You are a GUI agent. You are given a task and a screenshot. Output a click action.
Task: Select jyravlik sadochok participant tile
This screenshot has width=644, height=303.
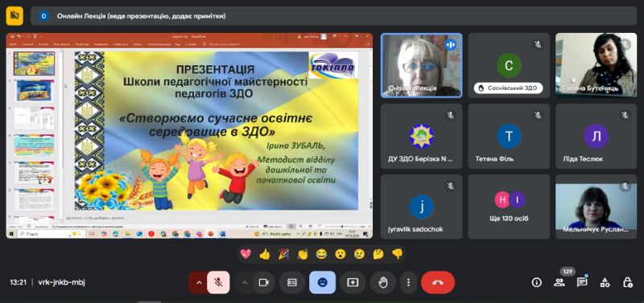(x=422, y=207)
